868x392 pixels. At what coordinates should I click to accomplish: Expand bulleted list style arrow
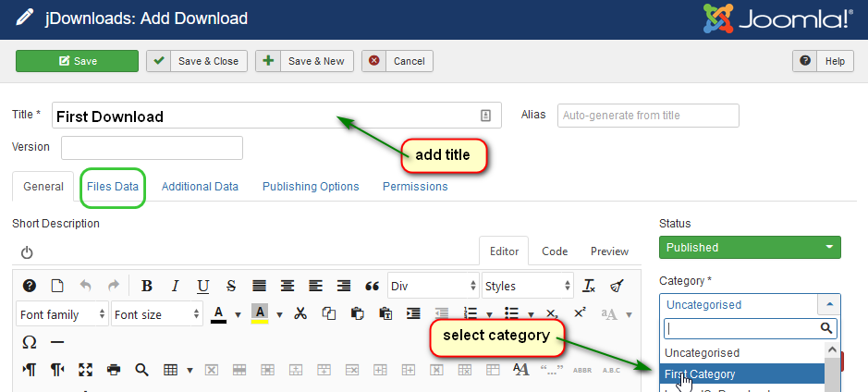(531, 314)
